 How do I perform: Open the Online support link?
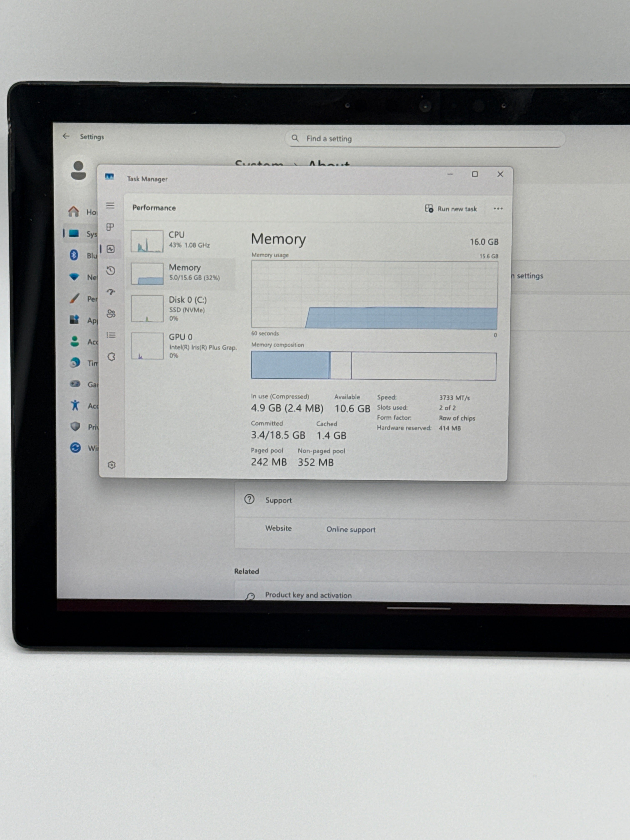pos(350,529)
